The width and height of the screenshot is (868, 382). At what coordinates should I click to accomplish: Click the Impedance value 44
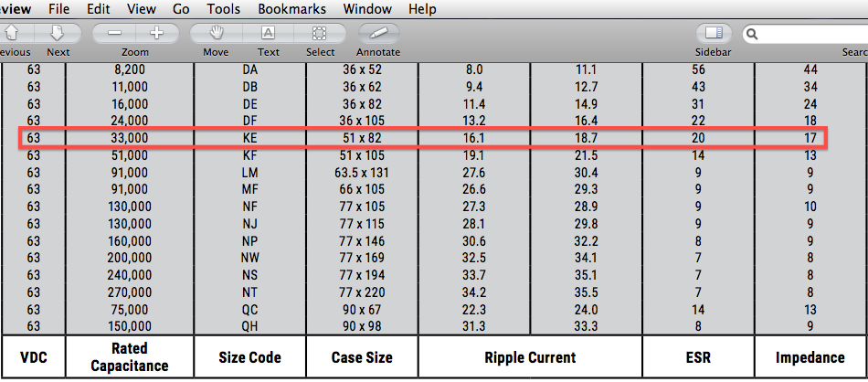pyautogui.click(x=811, y=69)
